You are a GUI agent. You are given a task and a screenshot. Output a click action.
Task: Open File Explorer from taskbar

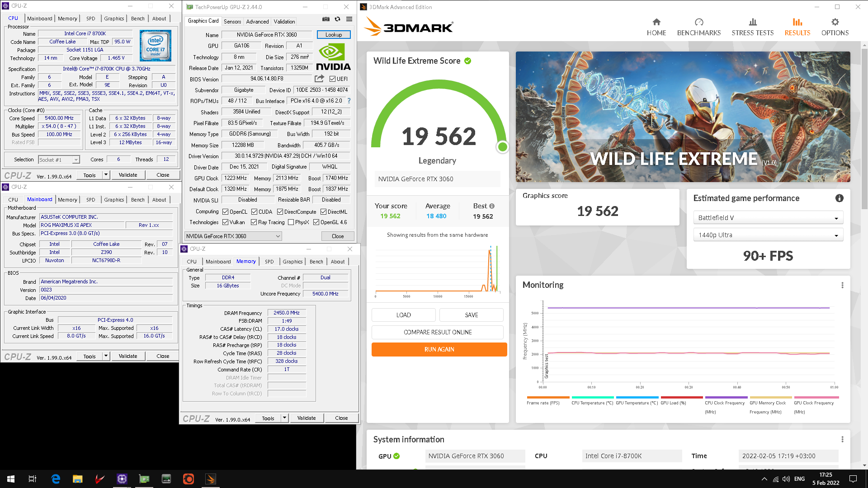(x=78, y=479)
